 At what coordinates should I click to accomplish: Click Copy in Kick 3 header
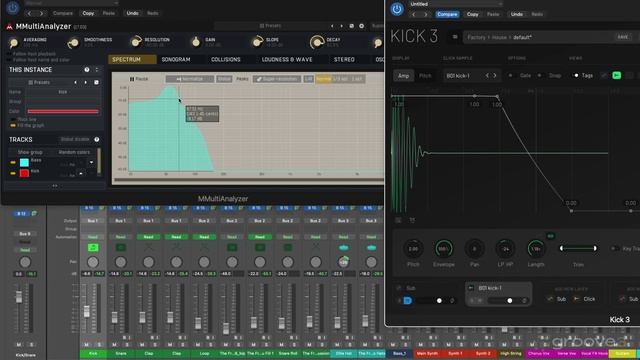473,14
